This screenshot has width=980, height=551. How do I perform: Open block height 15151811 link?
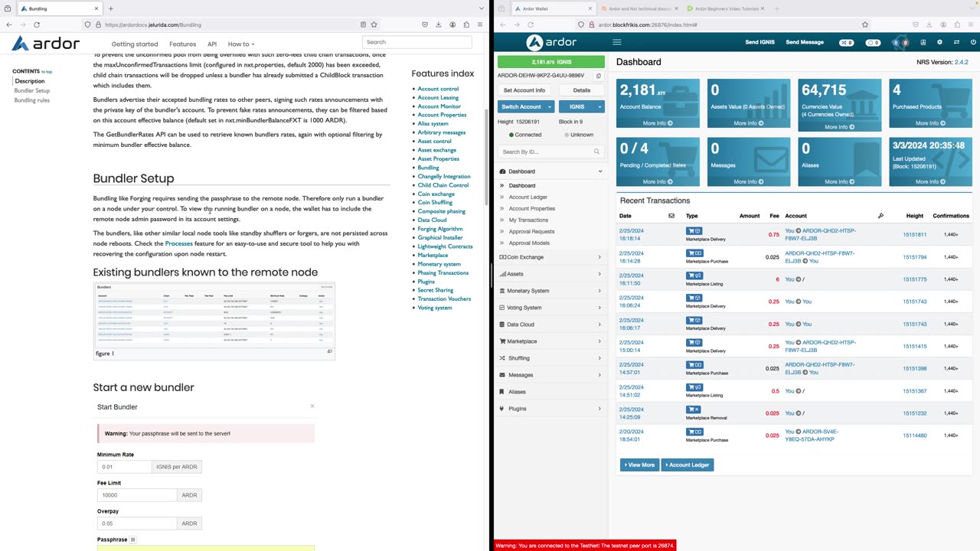[x=914, y=235]
